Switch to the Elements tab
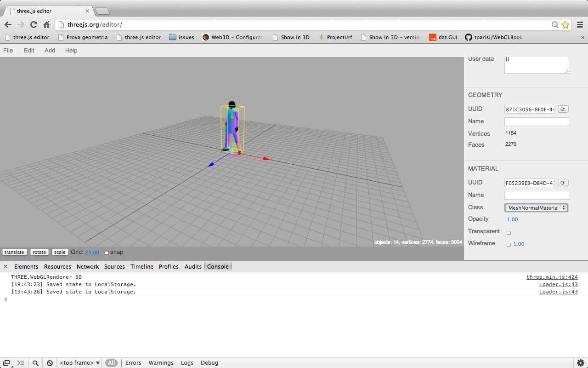588x368 pixels. coord(26,266)
